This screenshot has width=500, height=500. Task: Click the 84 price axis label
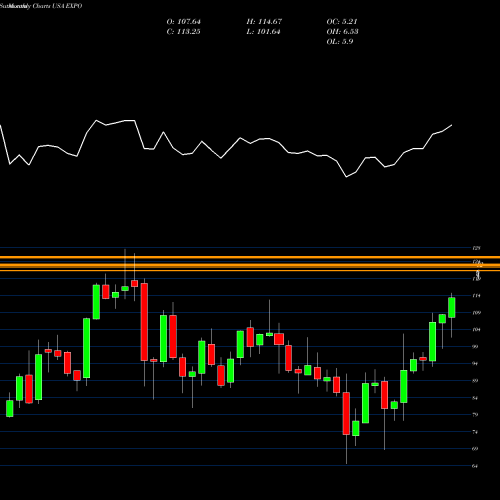click(475, 398)
